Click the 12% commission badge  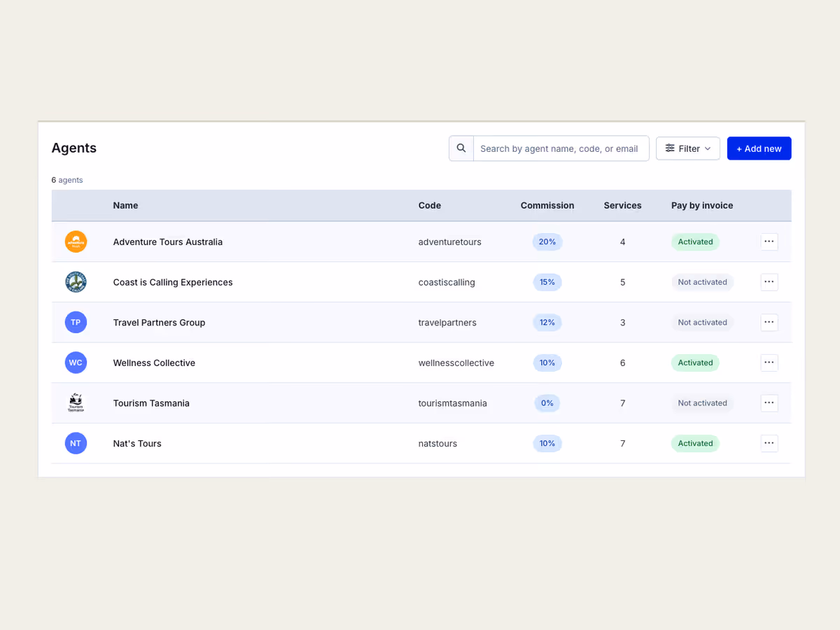pos(547,322)
